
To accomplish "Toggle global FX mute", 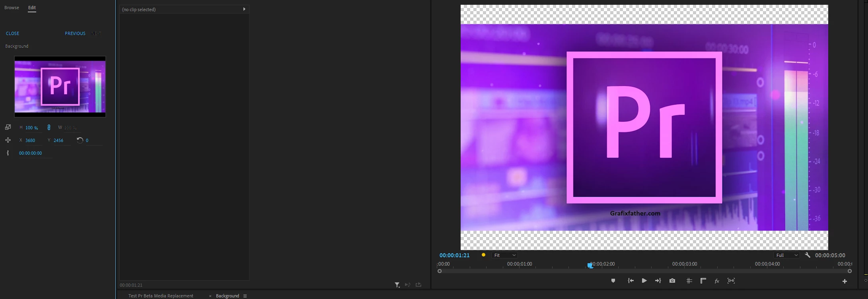I will pyautogui.click(x=717, y=281).
